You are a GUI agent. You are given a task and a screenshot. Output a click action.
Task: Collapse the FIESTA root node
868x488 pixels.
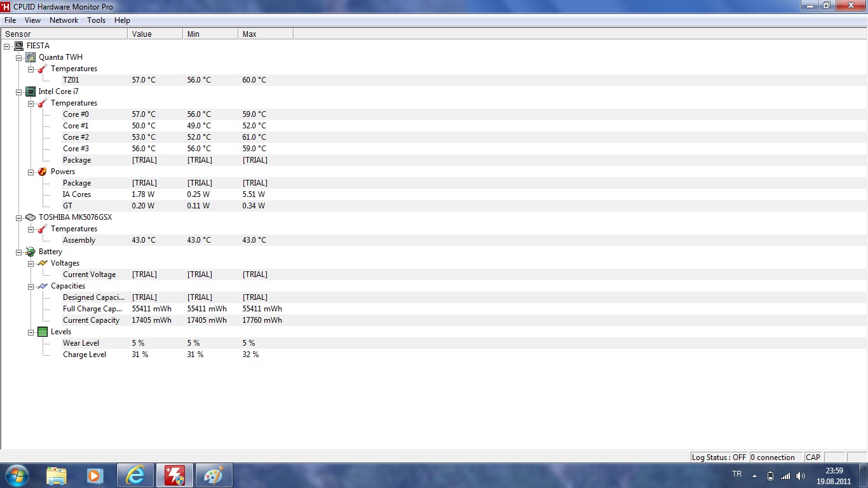pyautogui.click(x=7, y=46)
